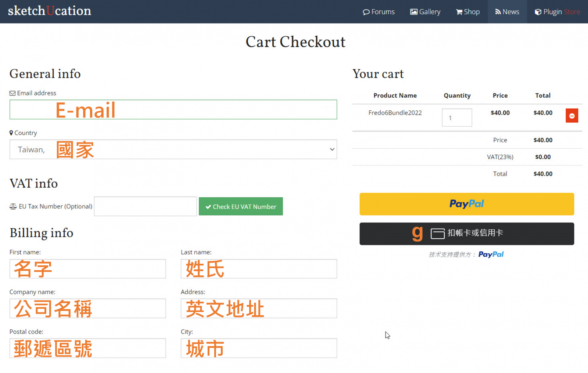Click the Quantity box for Fredo6Bundle2022

coord(457,117)
